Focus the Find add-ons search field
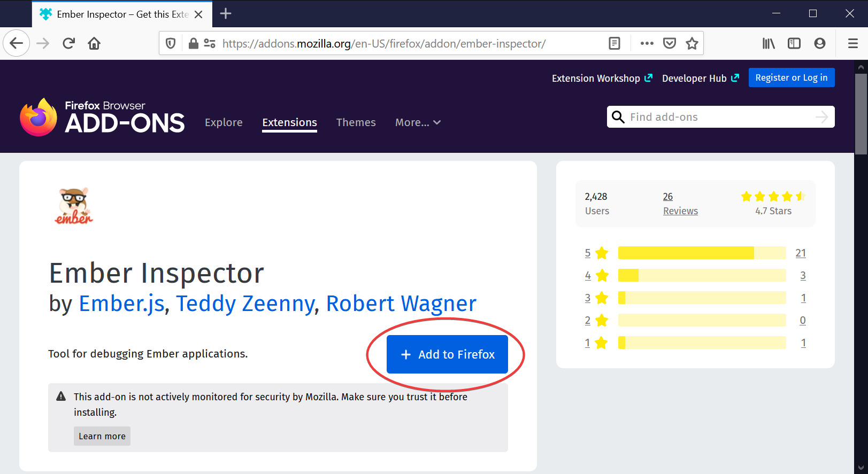 pyautogui.click(x=717, y=117)
